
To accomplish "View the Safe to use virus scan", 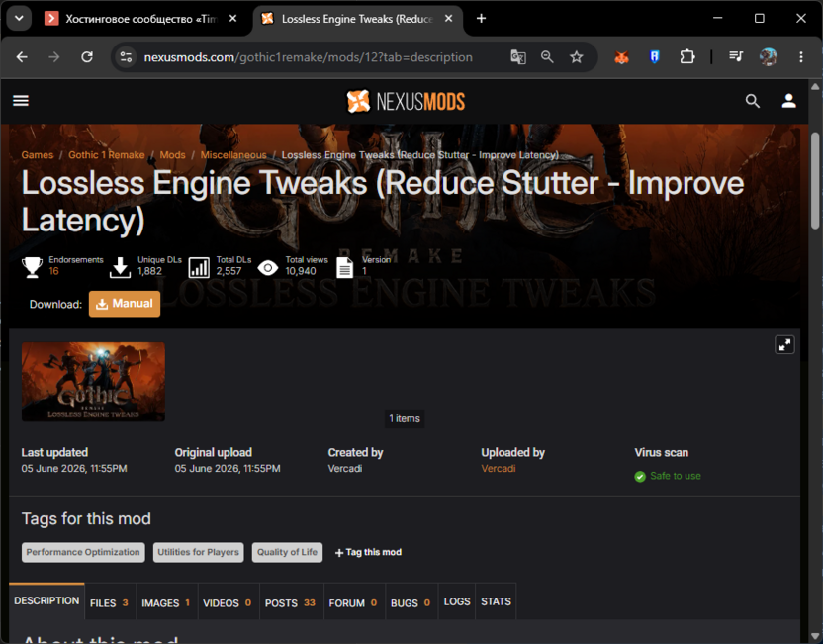I will click(x=668, y=476).
